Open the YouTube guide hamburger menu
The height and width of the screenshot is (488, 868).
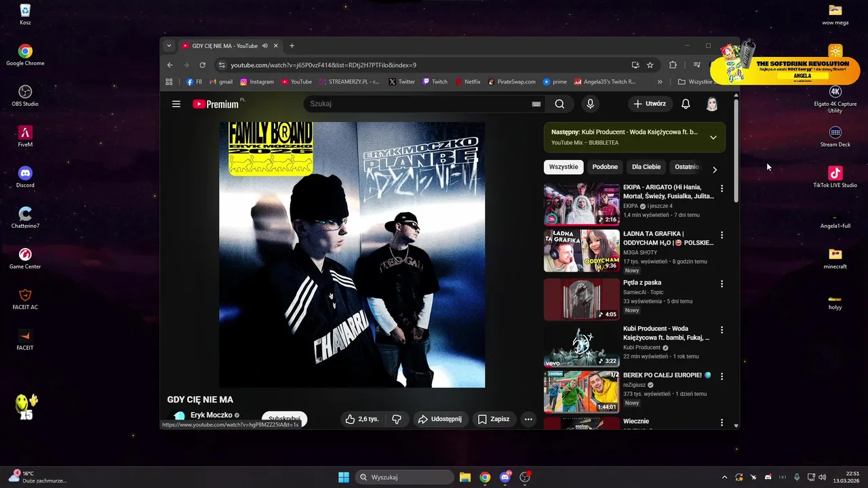tap(176, 104)
